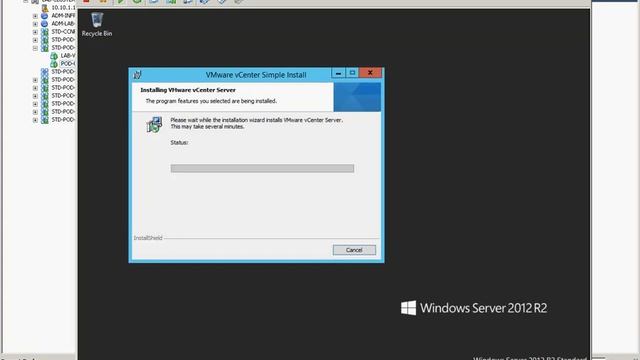640x360 pixels.
Task: Click the installer title bar icon
Action: [x=138, y=75]
